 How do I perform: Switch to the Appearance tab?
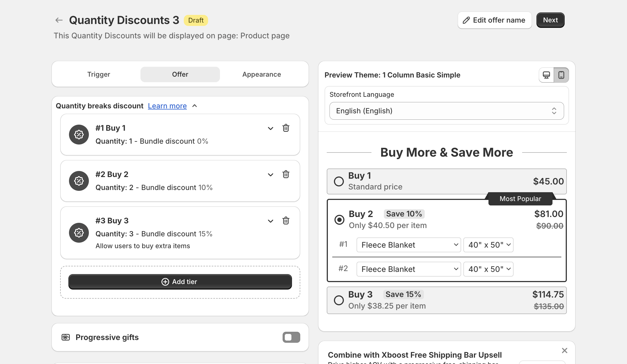(262, 74)
